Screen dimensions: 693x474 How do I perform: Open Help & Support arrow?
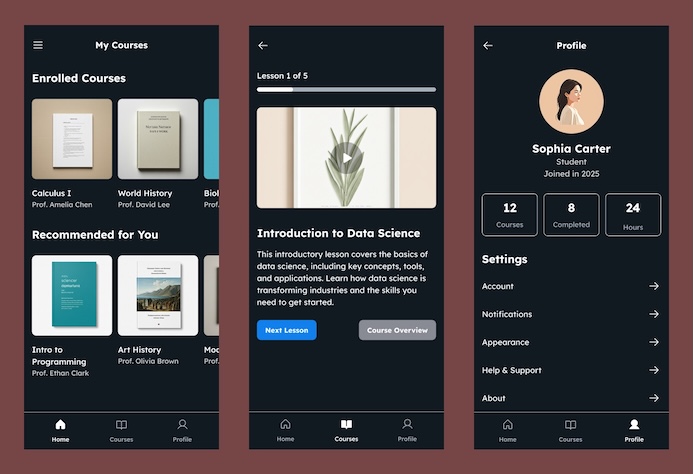click(654, 370)
